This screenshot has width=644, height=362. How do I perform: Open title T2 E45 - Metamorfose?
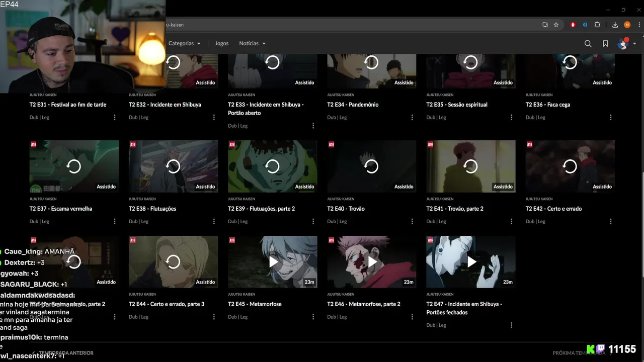(x=255, y=304)
